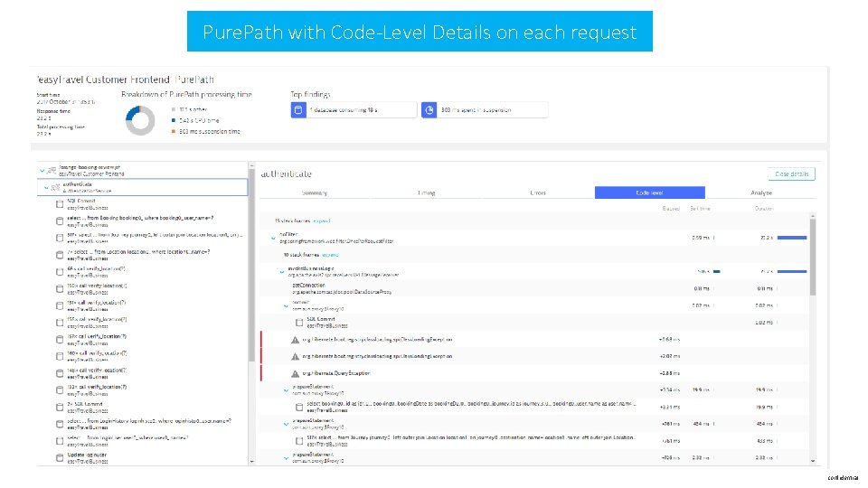Click the processing time donut chart
Image resolution: width=868 pixels, height=488 pixels.
(140, 120)
